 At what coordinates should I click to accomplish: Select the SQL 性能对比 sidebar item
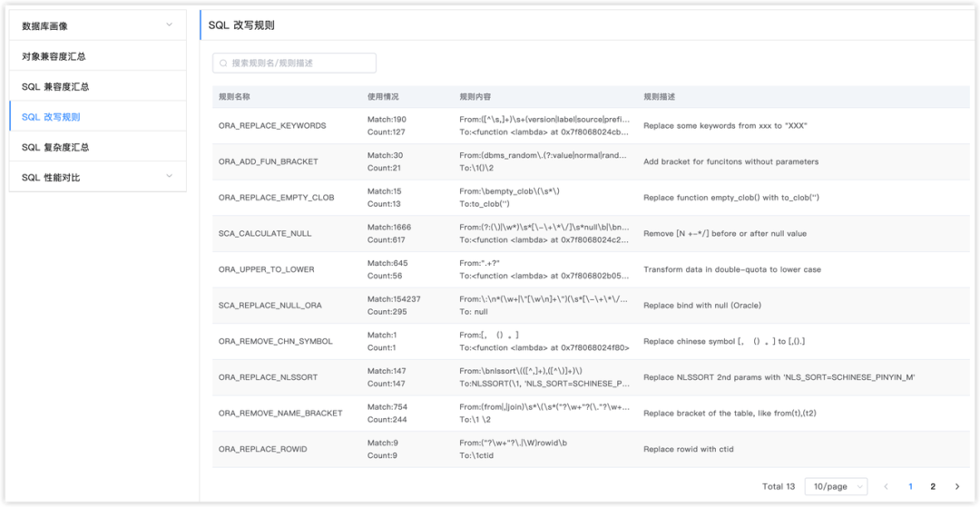[x=97, y=178]
